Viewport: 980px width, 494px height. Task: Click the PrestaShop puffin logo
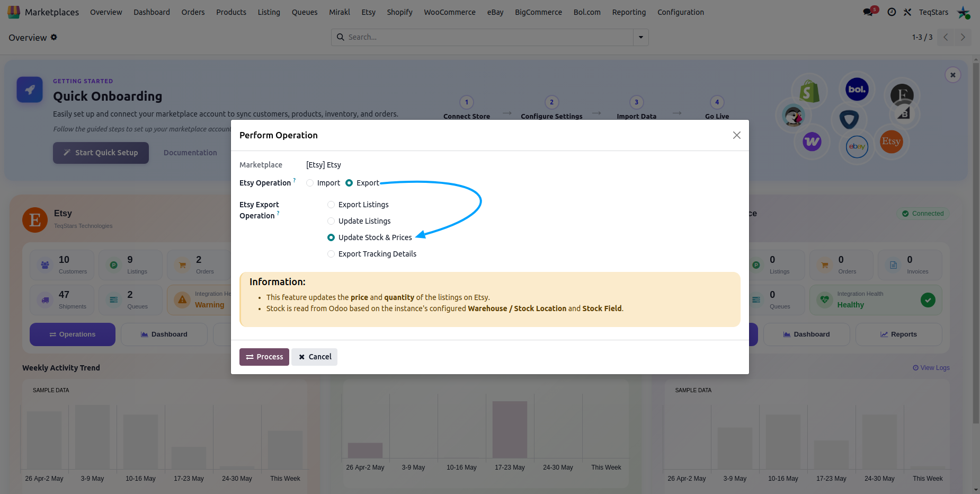tap(794, 116)
